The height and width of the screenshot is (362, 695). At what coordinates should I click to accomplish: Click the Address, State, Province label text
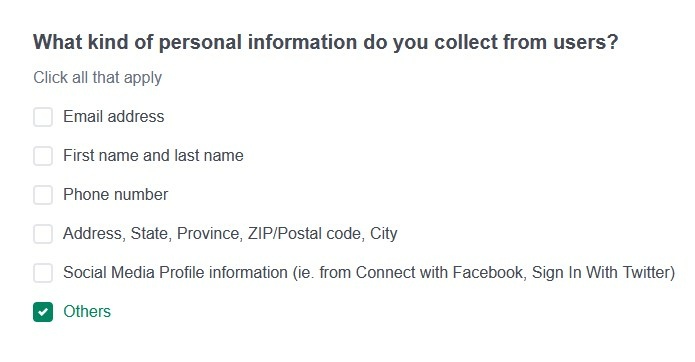230,234
